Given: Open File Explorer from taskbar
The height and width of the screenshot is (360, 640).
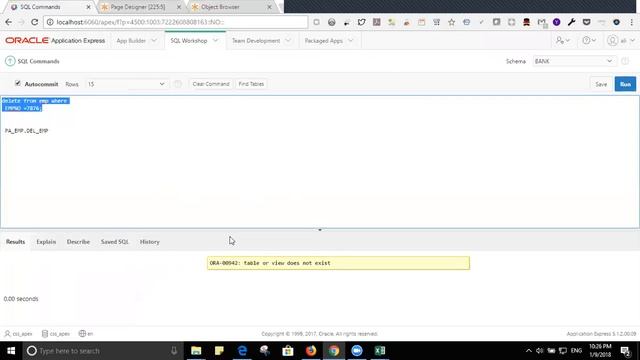Looking at the screenshot, I should [196, 351].
